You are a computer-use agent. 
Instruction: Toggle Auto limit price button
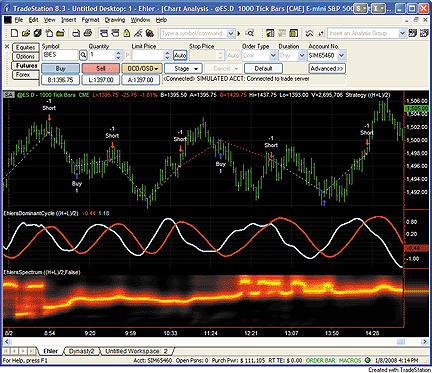click(180, 55)
